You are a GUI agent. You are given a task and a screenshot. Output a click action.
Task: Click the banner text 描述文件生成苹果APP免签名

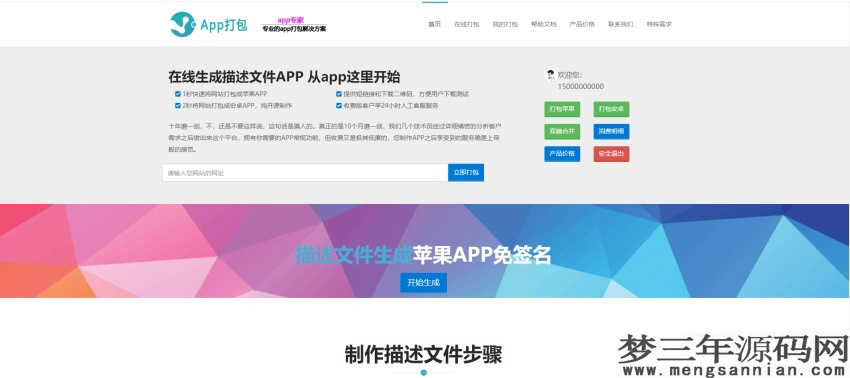423,254
